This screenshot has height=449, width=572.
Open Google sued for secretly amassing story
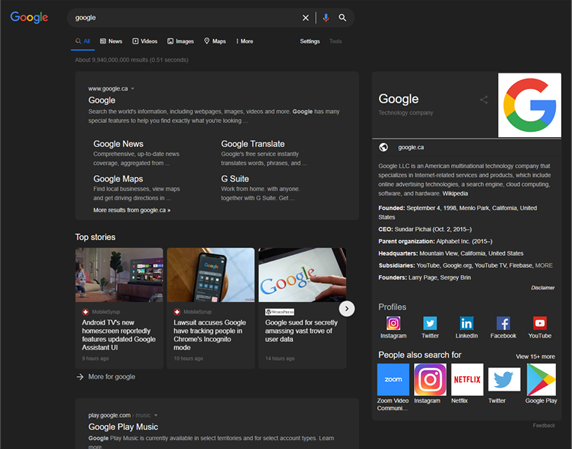301,331
